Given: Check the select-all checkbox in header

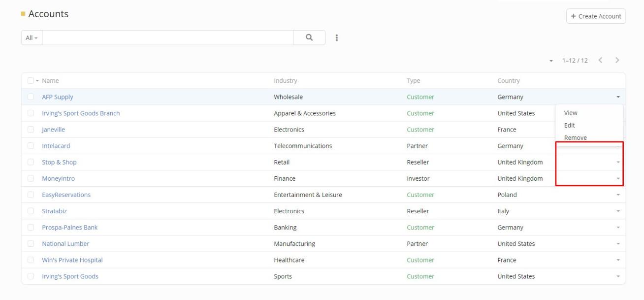Looking at the screenshot, I should (31, 81).
